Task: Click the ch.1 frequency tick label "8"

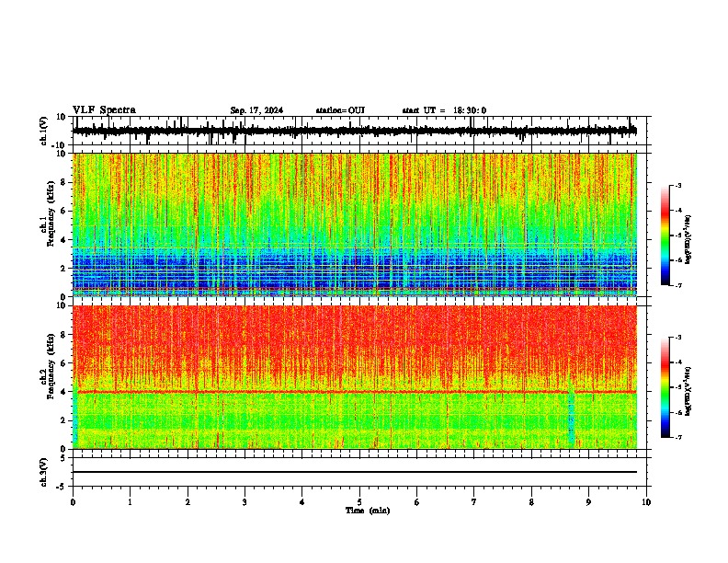Action: tap(63, 182)
